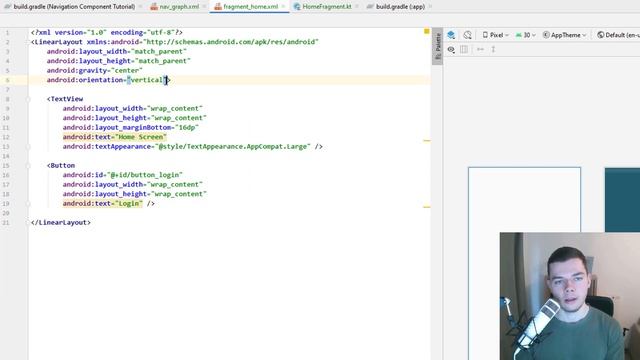The height and width of the screenshot is (360, 640).
Task: Open the AppTheme dropdown
Action: point(564,35)
